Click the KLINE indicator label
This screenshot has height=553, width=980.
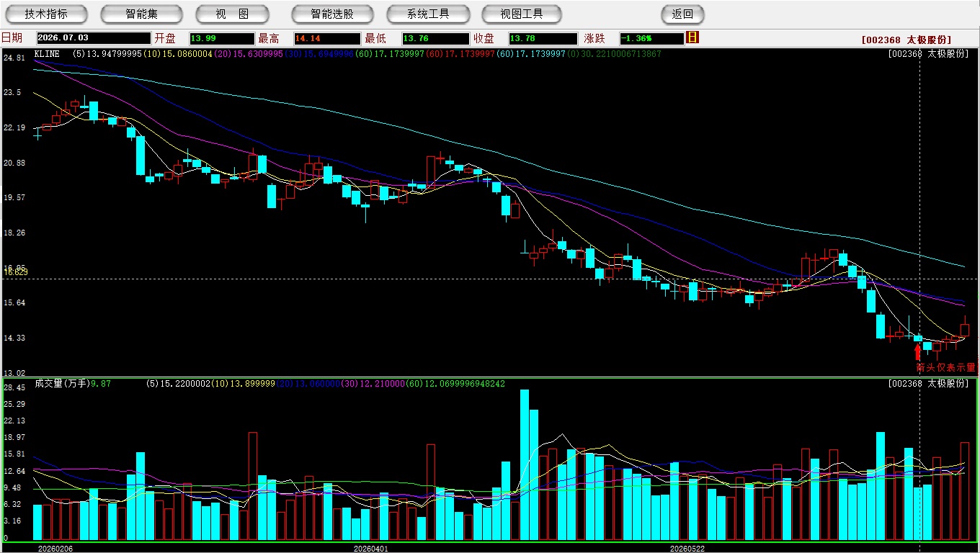(47, 54)
